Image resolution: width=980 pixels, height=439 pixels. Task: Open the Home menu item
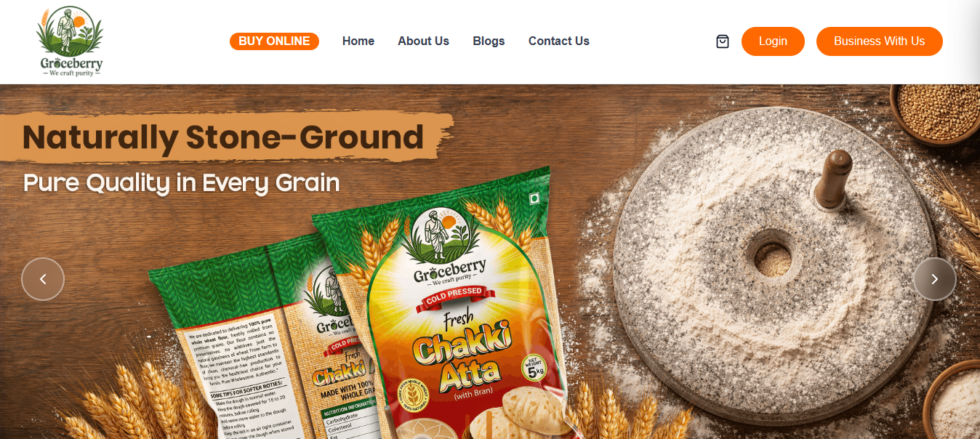[x=358, y=41]
